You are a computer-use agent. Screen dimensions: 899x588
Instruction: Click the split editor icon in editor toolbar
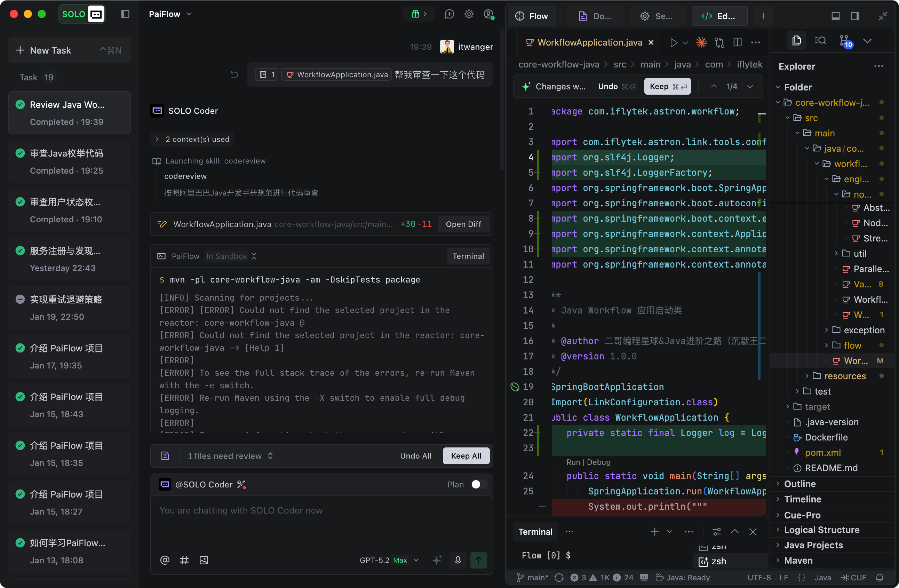(x=737, y=42)
